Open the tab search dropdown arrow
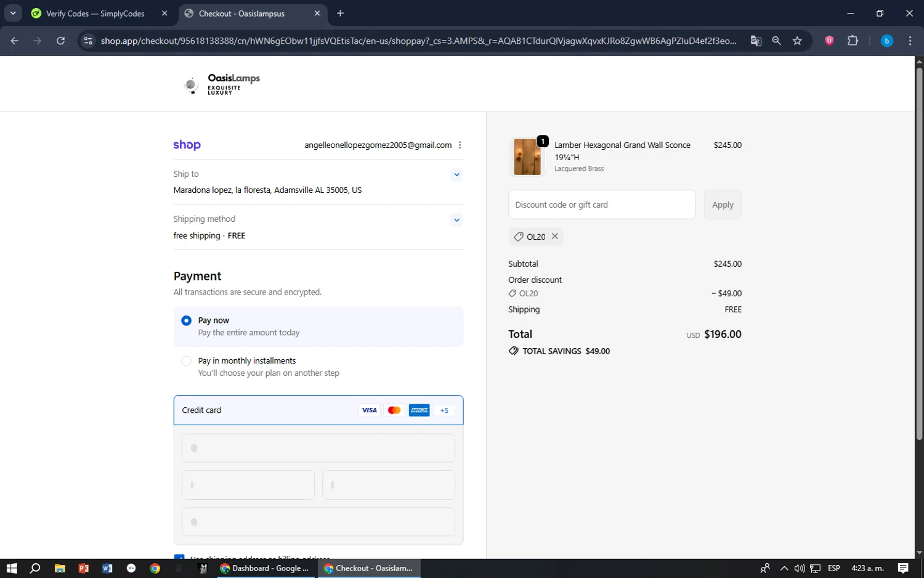 point(13,13)
